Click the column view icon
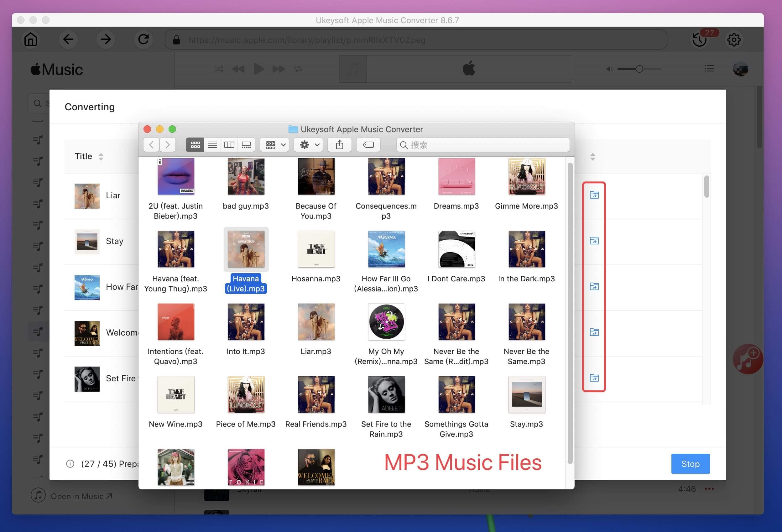 229,144
